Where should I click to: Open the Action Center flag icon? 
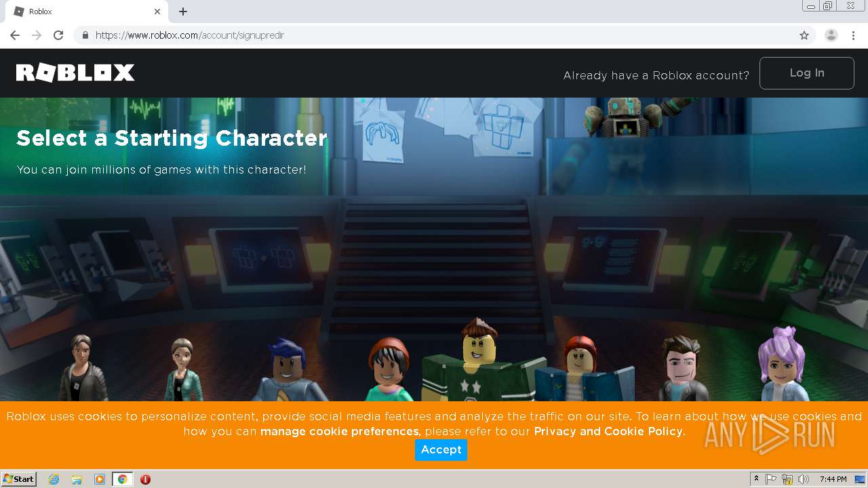pyautogui.click(x=771, y=479)
